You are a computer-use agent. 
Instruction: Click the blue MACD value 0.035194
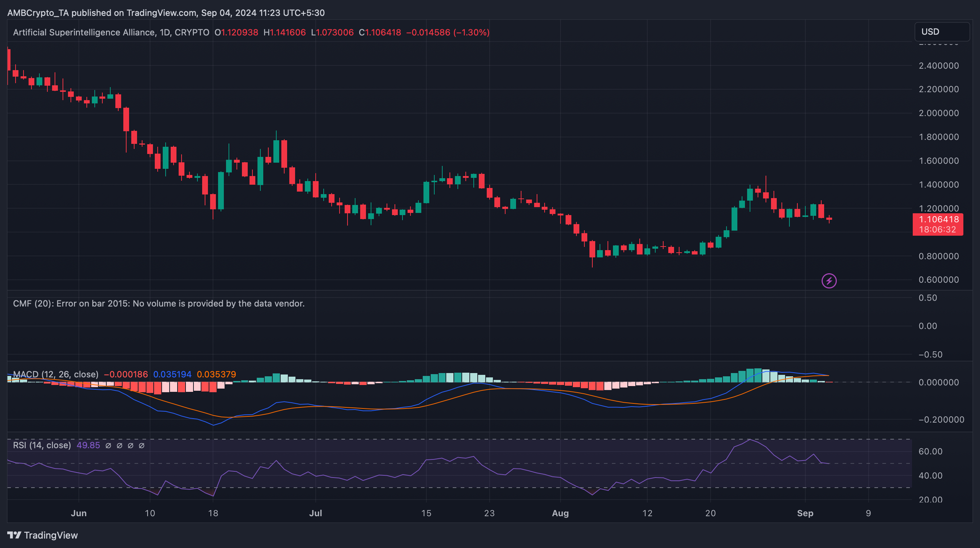tap(172, 374)
